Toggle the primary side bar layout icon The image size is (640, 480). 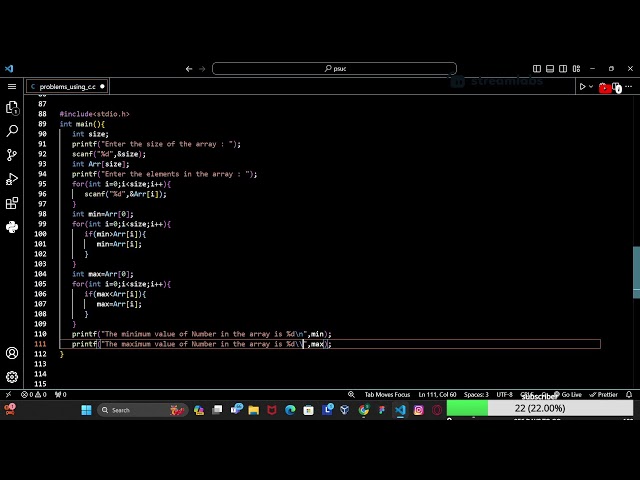click(537, 69)
